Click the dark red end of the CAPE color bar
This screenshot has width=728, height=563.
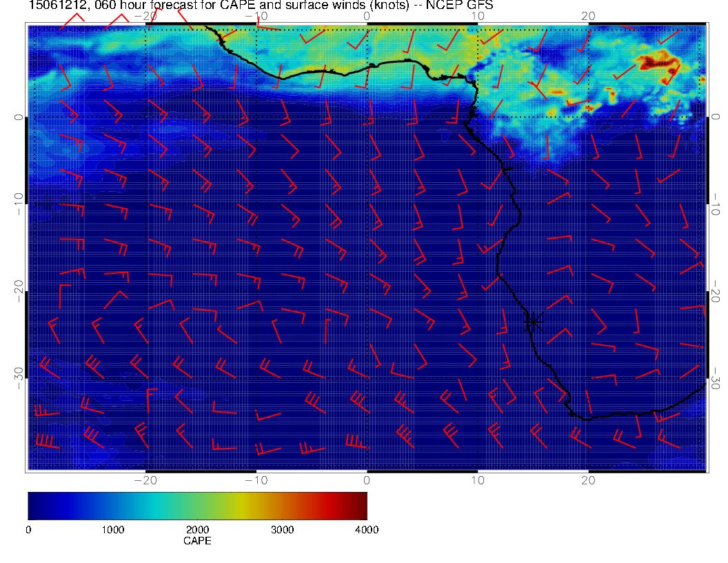point(361,505)
